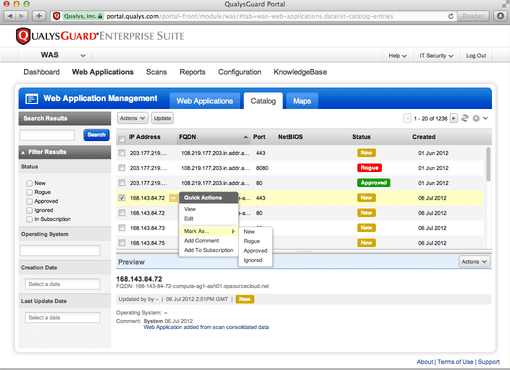Open the Actions dropdown in Preview pane
This screenshot has width=510, height=370.
(475, 262)
